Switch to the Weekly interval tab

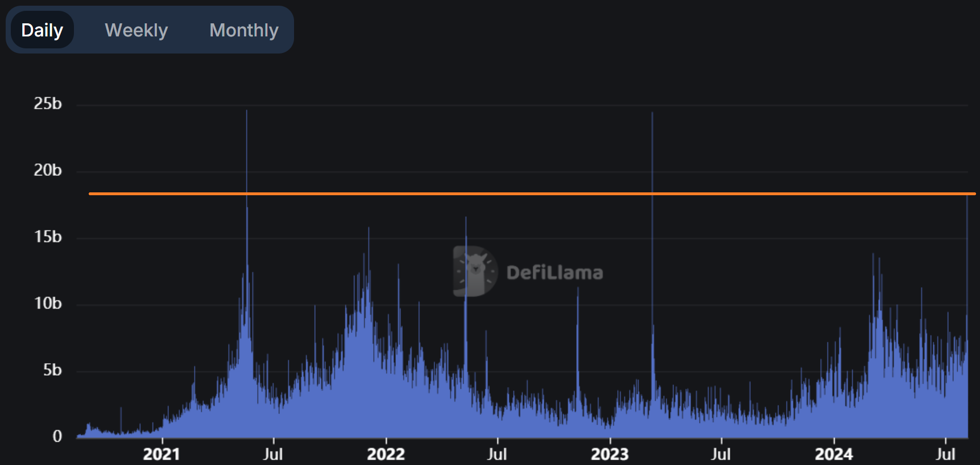[137, 30]
